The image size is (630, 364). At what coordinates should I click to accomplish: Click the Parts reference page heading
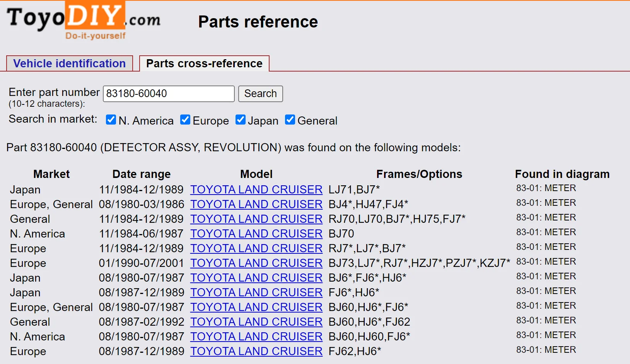coord(258,22)
